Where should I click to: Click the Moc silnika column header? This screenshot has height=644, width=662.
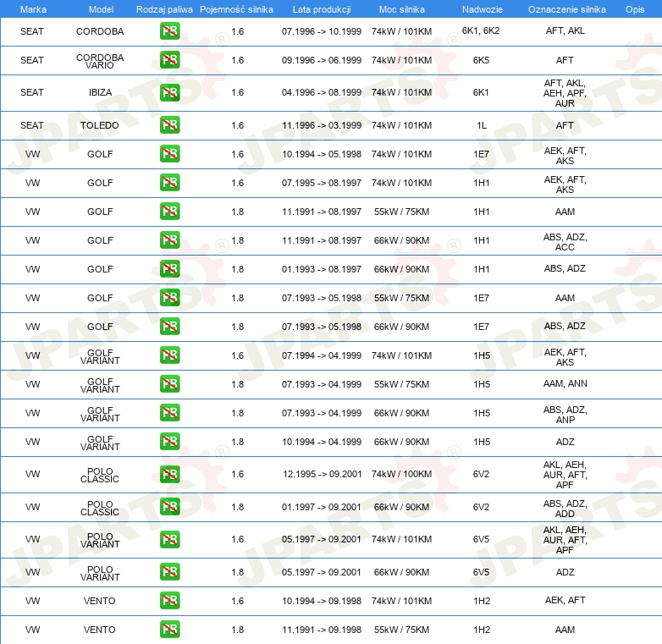401,9
